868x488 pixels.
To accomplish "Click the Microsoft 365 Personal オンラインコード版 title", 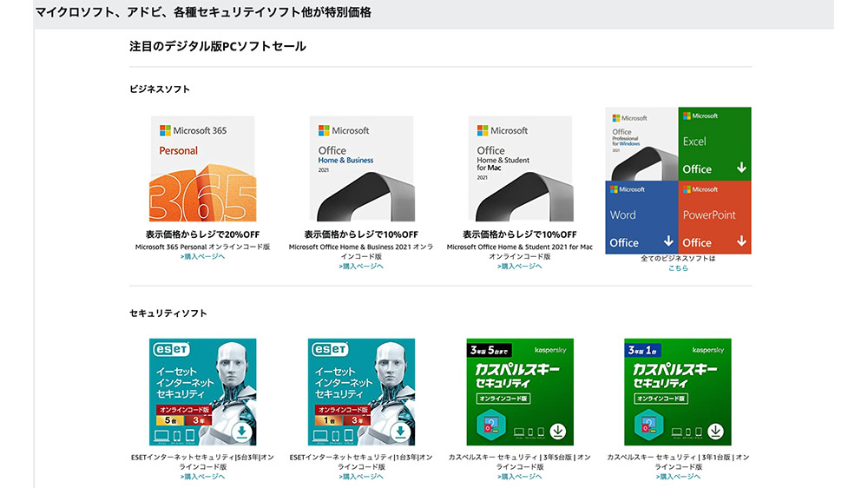I will pyautogui.click(x=202, y=247).
